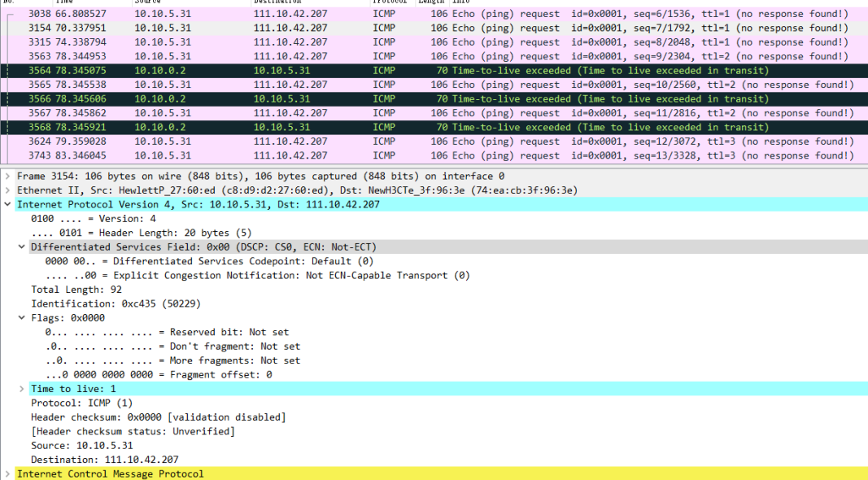Select Explicit Congestion Notification line
Viewport: 868px width, 480px height.
coord(257,276)
